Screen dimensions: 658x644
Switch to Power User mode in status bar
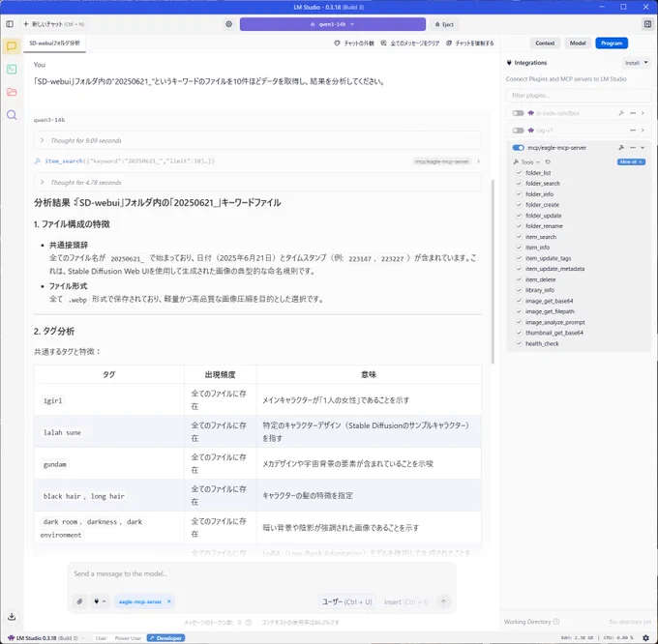[x=128, y=638]
